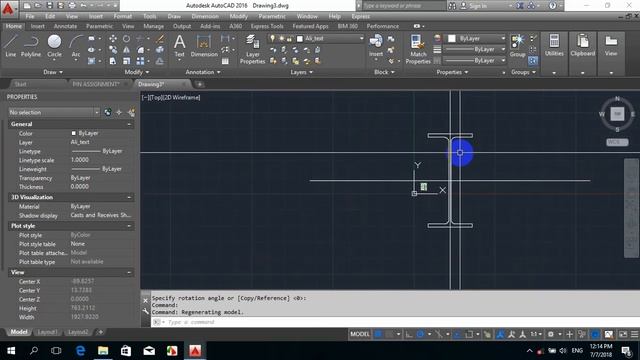Toggle layer on/off lightbulb for Ali_text
Viewport: 640px width, 360px height.
tap(273, 38)
